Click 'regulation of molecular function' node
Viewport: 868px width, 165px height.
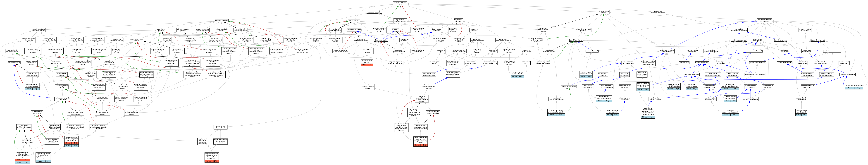(220, 127)
